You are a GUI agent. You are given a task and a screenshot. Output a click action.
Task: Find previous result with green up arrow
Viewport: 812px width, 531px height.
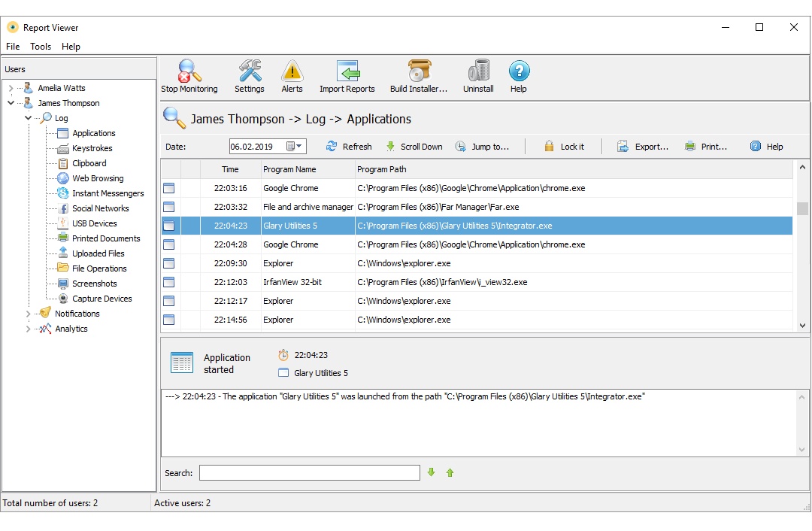pos(450,472)
